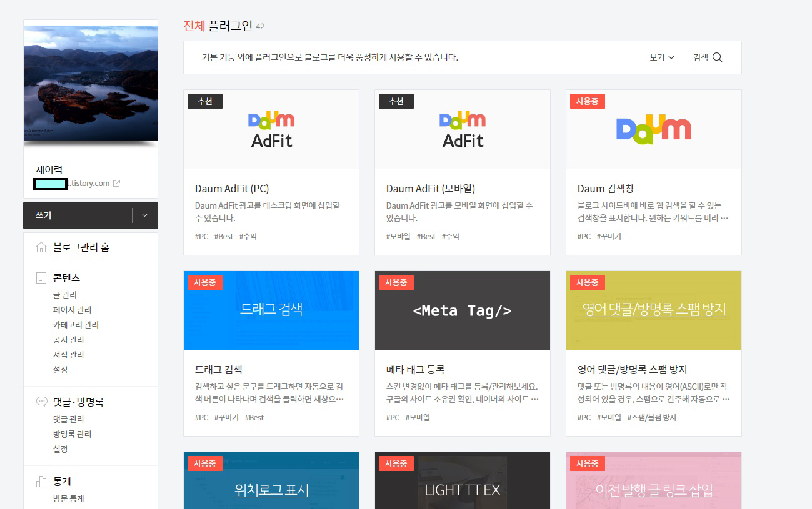Click 추천 badge on Daum AdFit (모바일)
Viewport: 812px width, 509px height.
click(396, 101)
